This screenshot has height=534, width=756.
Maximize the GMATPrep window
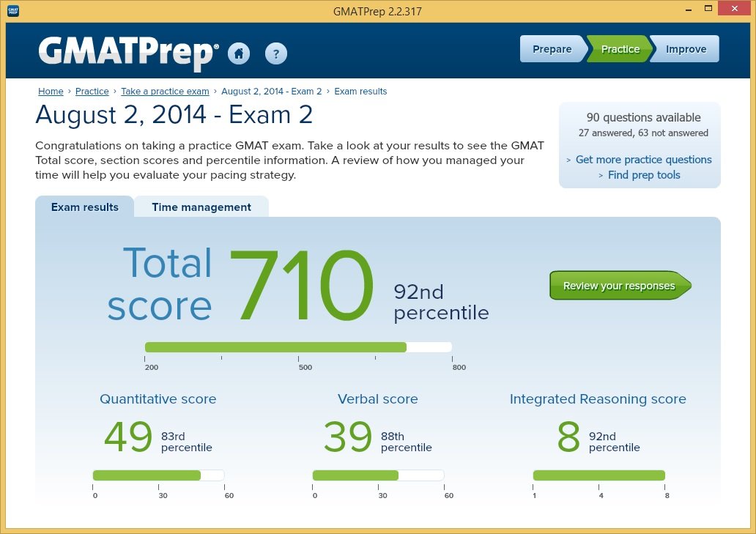[708, 8]
